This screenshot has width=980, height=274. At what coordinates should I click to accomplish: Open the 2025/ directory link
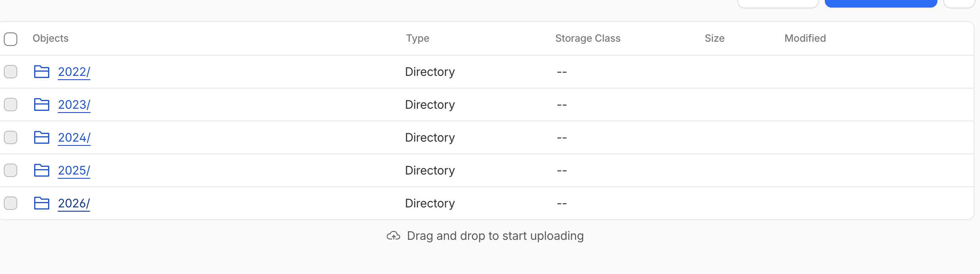click(74, 170)
